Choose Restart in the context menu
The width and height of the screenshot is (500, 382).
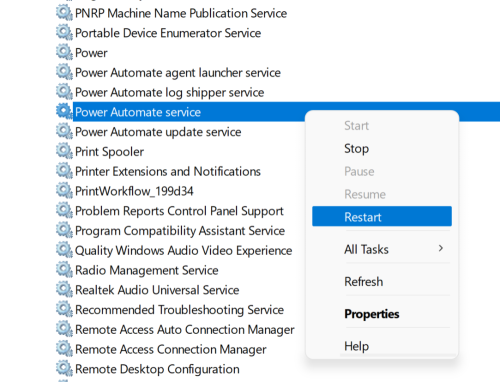[x=382, y=217]
